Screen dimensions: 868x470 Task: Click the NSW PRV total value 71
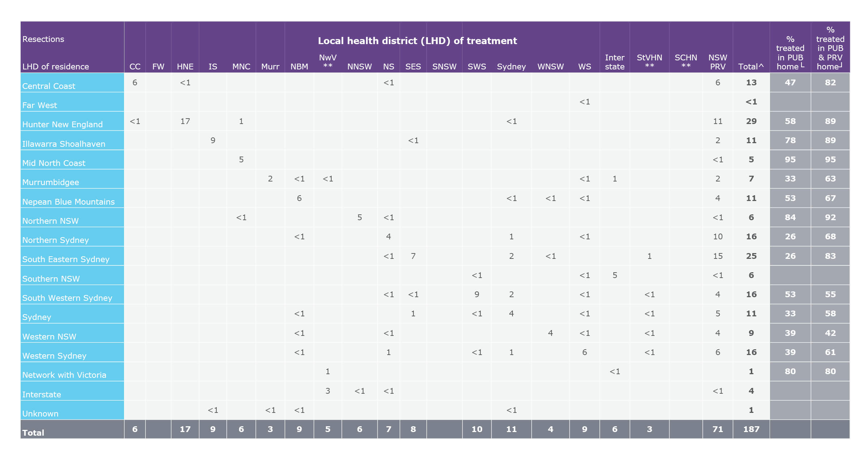[718, 429]
